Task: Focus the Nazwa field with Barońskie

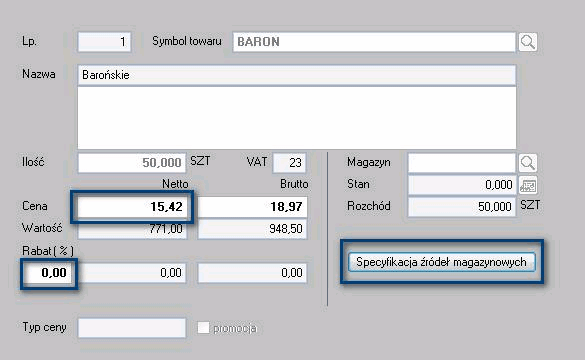Action: [x=297, y=75]
